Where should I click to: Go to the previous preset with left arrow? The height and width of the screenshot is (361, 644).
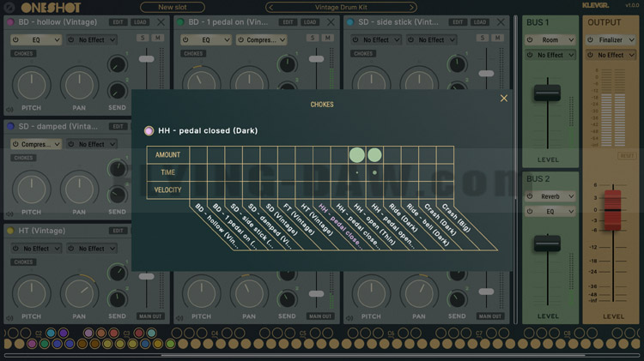(270, 8)
